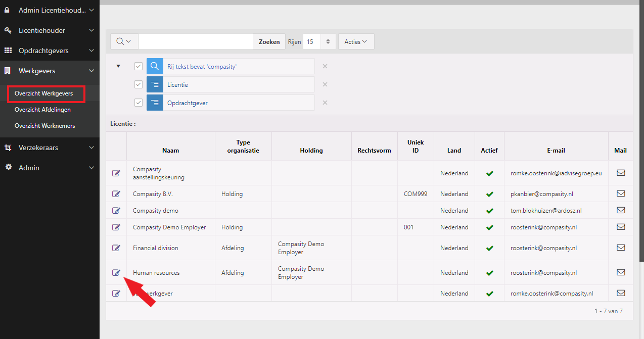644x339 pixels.
Task: Mail icon for Compasity B.V.
Action: (x=621, y=193)
